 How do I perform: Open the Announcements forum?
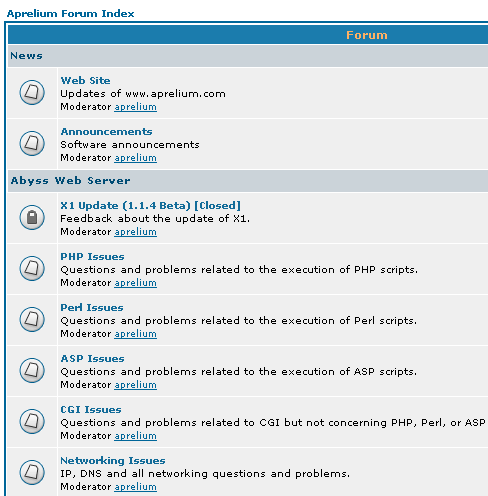point(106,132)
